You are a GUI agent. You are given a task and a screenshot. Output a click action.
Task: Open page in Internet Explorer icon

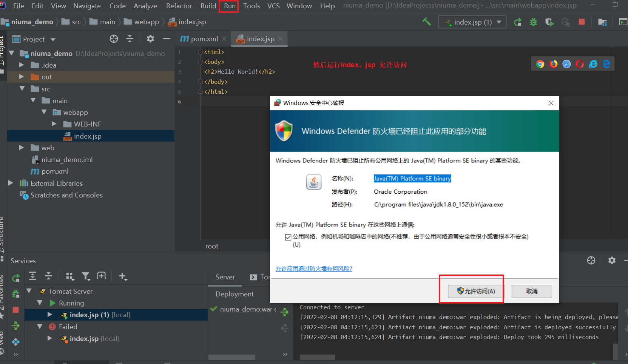(x=593, y=64)
